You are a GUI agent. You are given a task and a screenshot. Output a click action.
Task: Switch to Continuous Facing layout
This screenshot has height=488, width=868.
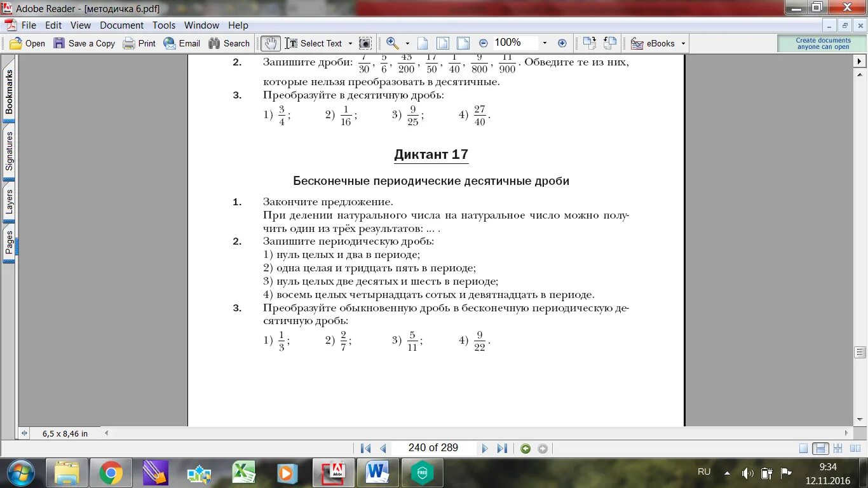(838, 448)
